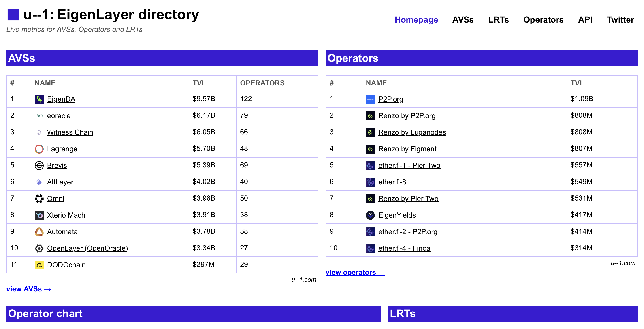Open ether.fi-1 - Pier Two link
Screen dimensions: 644x329
(x=409, y=165)
